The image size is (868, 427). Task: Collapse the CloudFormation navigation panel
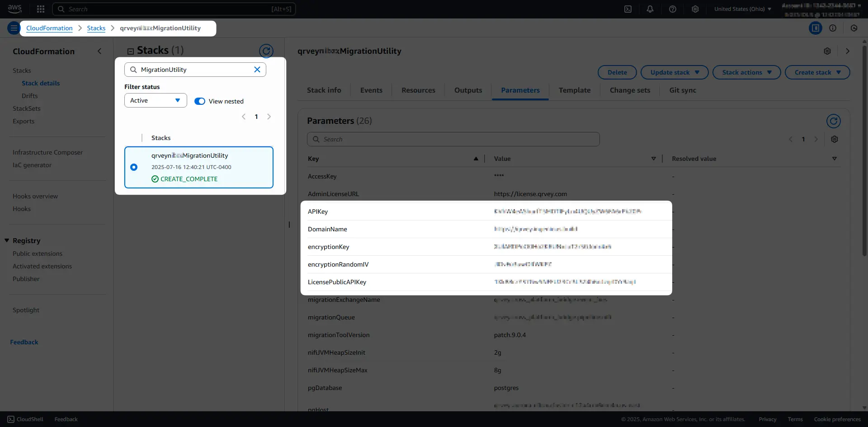click(99, 52)
